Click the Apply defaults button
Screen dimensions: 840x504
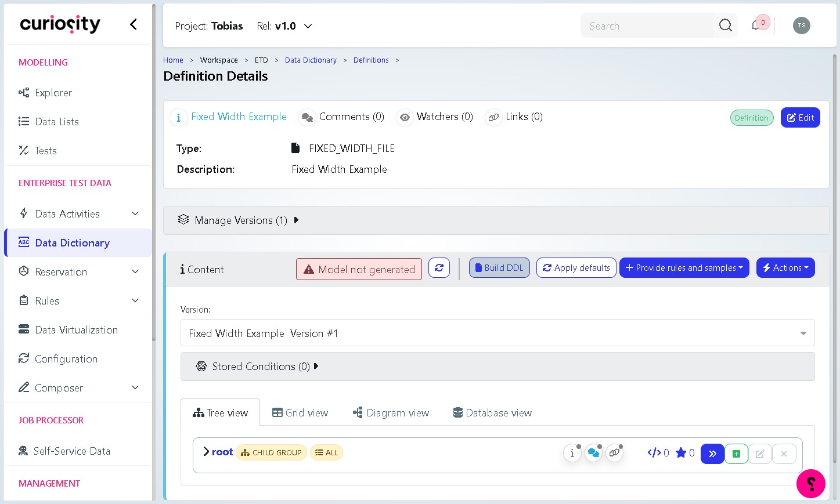pyautogui.click(x=576, y=268)
